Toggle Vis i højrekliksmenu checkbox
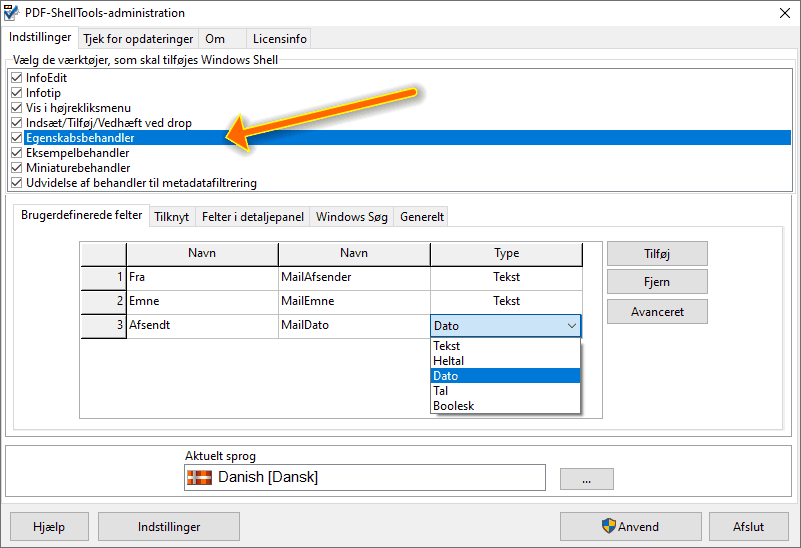Screen dimensions: 801x548 coord(16,108)
